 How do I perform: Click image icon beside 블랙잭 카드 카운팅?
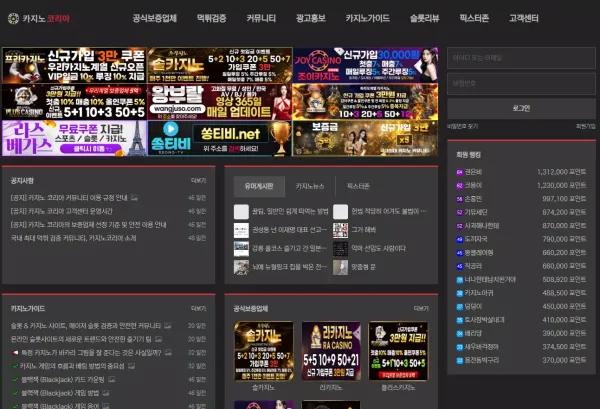pyautogui.click(x=111, y=380)
